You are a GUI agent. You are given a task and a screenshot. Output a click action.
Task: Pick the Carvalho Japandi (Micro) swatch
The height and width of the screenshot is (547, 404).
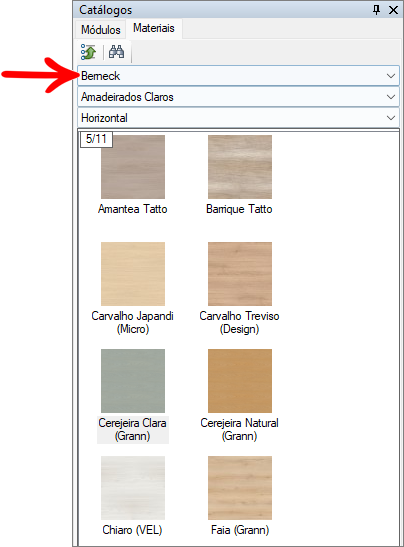coord(133,274)
